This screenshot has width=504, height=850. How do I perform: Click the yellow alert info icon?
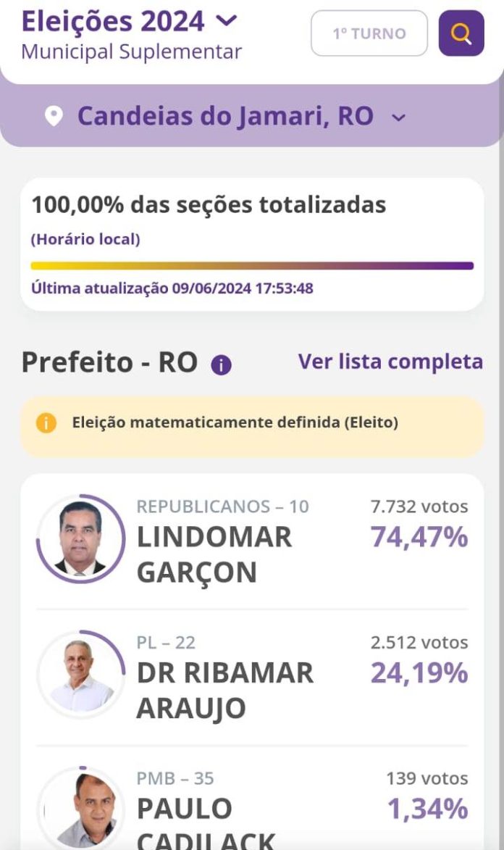click(46, 422)
